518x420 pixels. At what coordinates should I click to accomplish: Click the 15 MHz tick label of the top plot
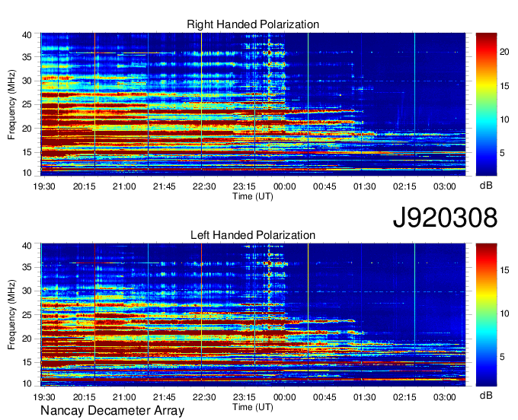point(27,152)
